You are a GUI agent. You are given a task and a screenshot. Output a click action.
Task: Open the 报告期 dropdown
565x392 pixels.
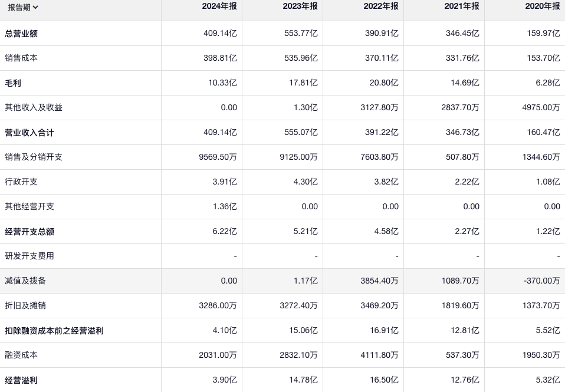tap(23, 8)
